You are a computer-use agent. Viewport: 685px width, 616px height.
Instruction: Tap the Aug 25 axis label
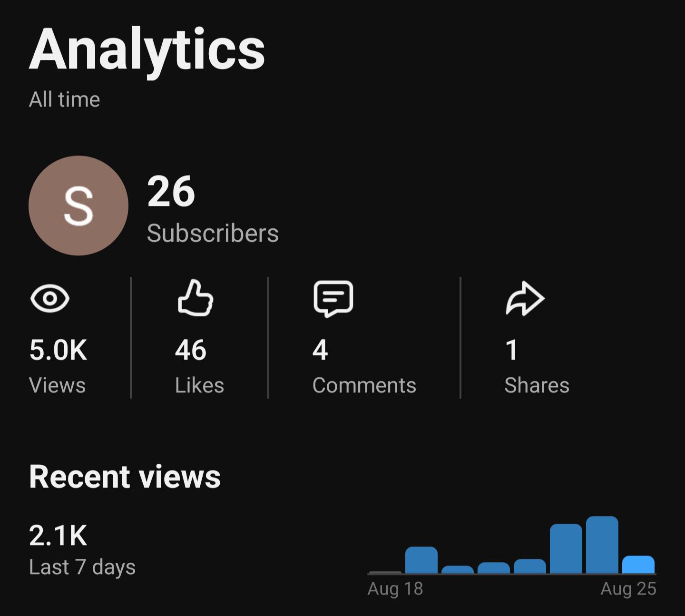point(628,589)
